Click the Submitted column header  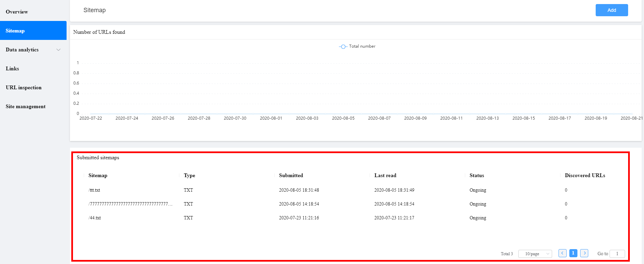pyautogui.click(x=291, y=175)
